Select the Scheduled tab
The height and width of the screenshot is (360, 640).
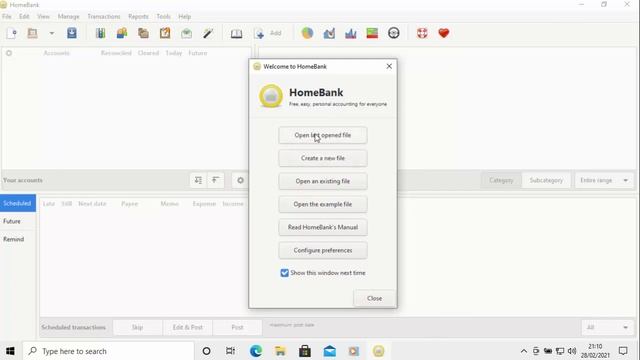pyautogui.click(x=18, y=203)
